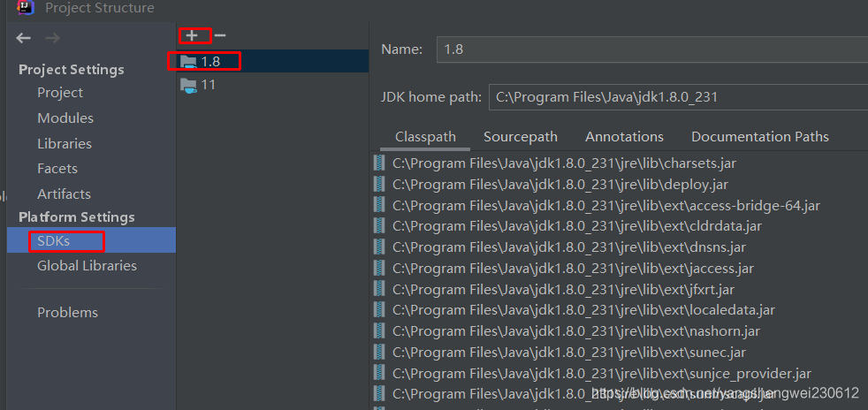Open Global Libraries settings
This screenshot has height=410, width=868.
[x=87, y=266]
